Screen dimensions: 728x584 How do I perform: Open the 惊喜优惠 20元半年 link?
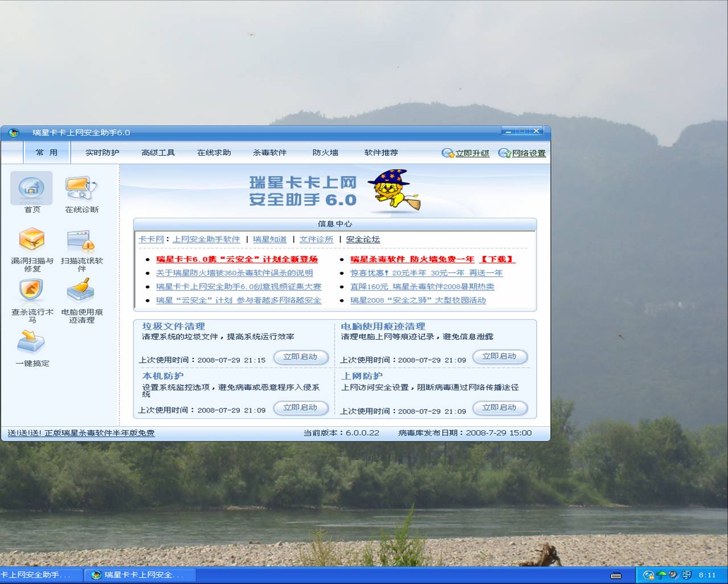coord(426,273)
